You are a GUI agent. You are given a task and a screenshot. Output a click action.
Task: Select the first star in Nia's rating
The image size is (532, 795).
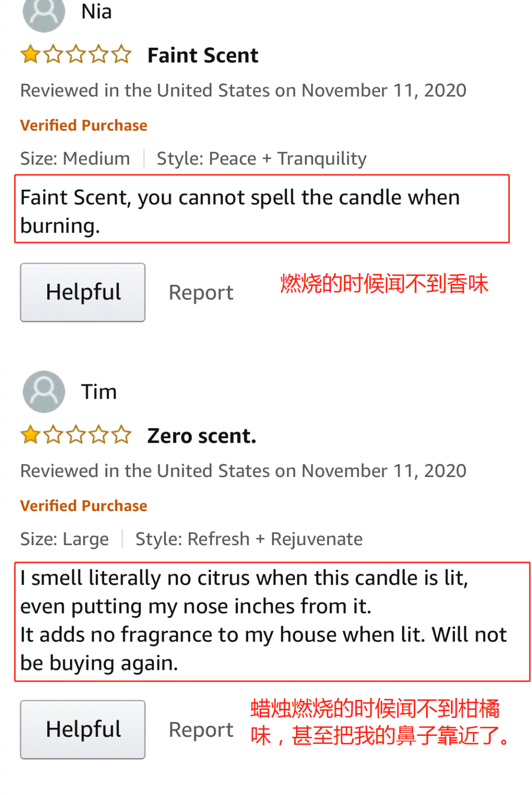[30, 54]
